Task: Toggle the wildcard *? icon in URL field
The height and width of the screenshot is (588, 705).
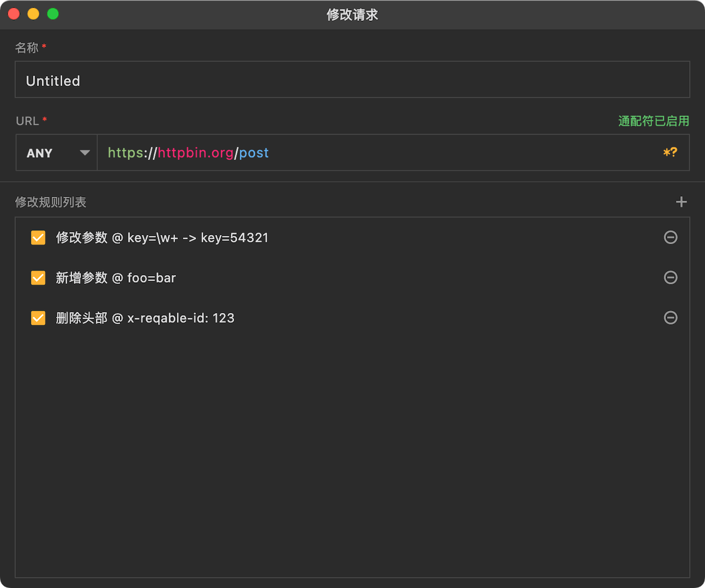Action: [x=670, y=152]
